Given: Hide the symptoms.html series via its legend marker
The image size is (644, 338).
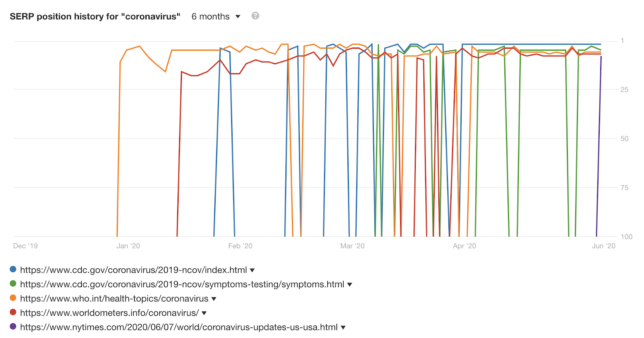Looking at the screenshot, I should pyautogui.click(x=12, y=284).
